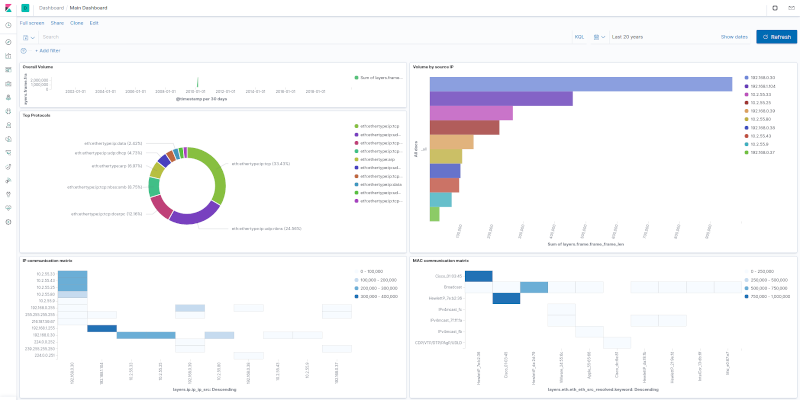Open the Discover compass icon in sidebar

pyautogui.click(x=8, y=42)
